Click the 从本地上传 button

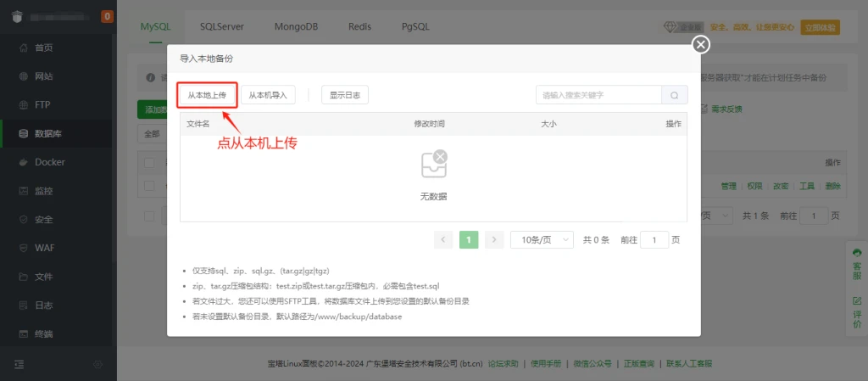207,95
